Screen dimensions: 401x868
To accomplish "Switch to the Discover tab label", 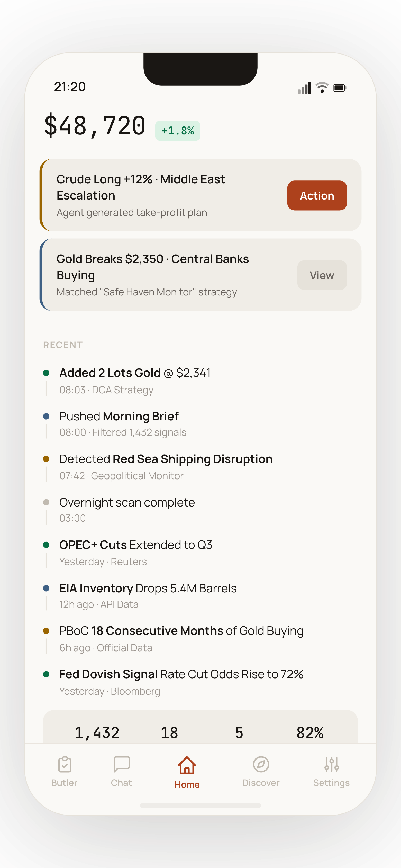I will tap(261, 782).
